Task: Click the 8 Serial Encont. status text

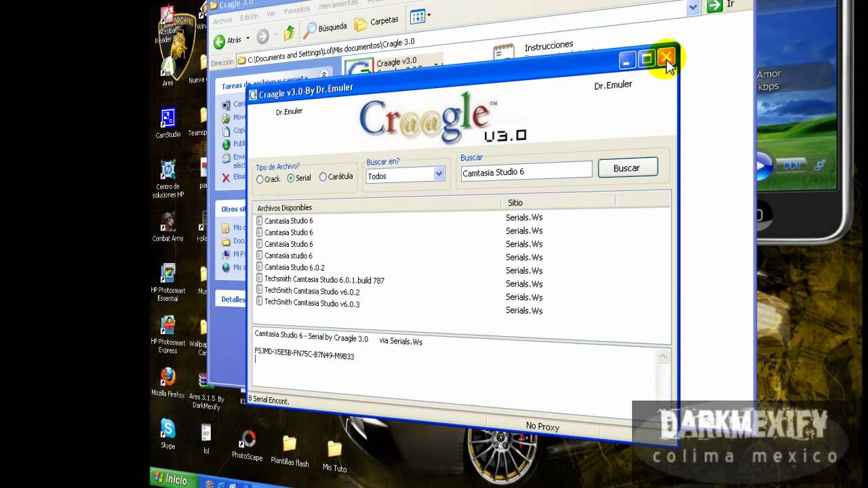Action: point(269,400)
